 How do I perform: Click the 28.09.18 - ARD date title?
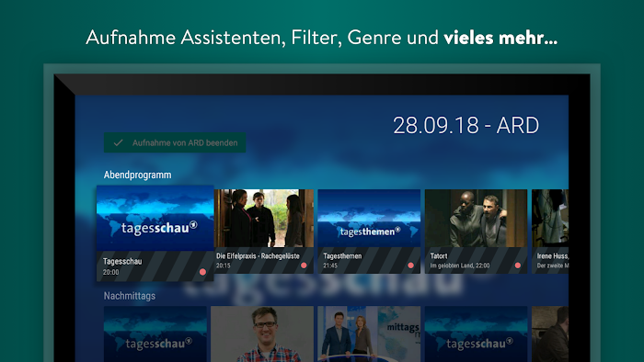[x=466, y=126]
